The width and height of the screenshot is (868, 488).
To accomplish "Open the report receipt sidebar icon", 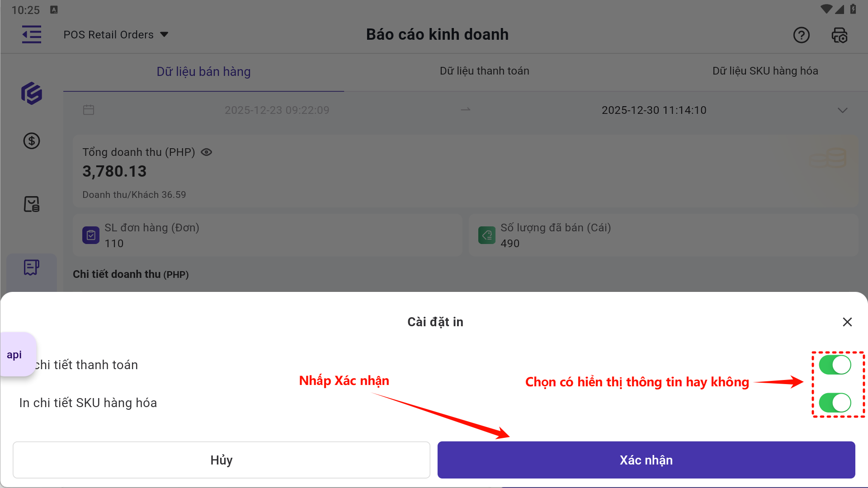I will 32,267.
